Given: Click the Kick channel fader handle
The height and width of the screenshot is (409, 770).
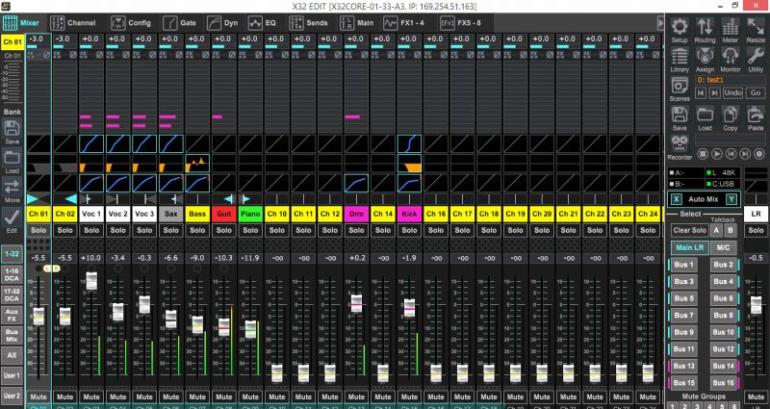Looking at the screenshot, I should 410,307.
